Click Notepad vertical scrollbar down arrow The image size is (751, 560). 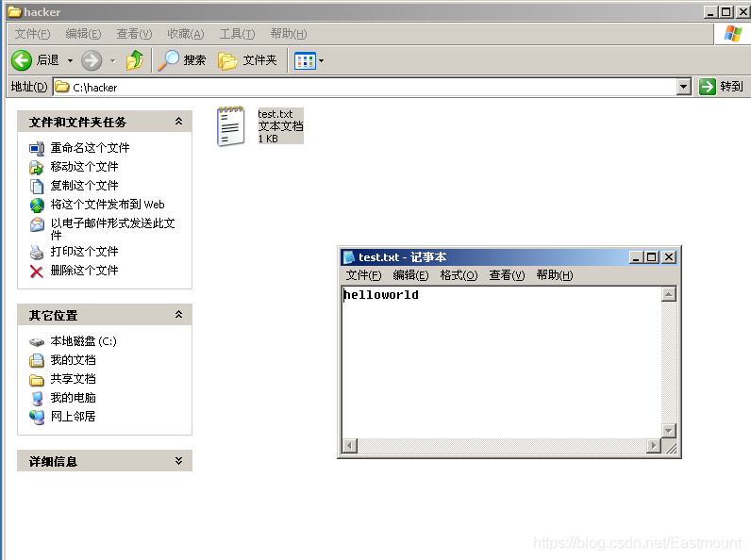pyautogui.click(x=669, y=430)
